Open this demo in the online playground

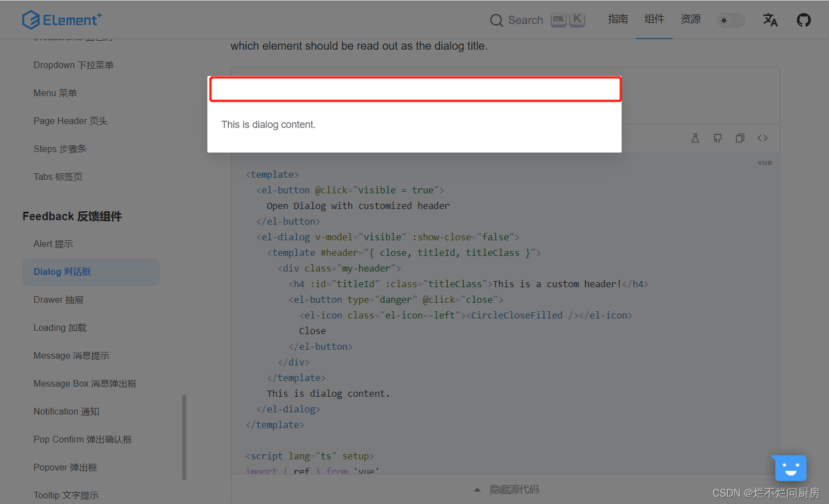click(x=695, y=137)
